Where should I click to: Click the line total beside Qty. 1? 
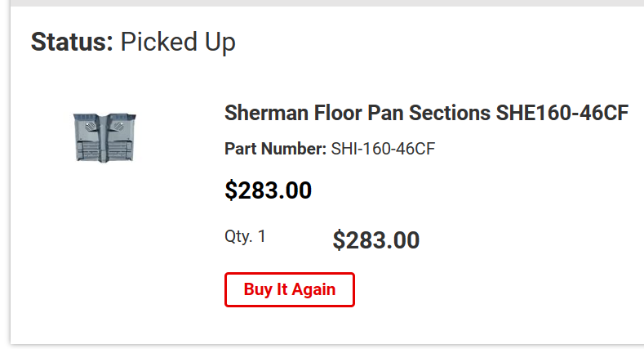click(375, 240)
